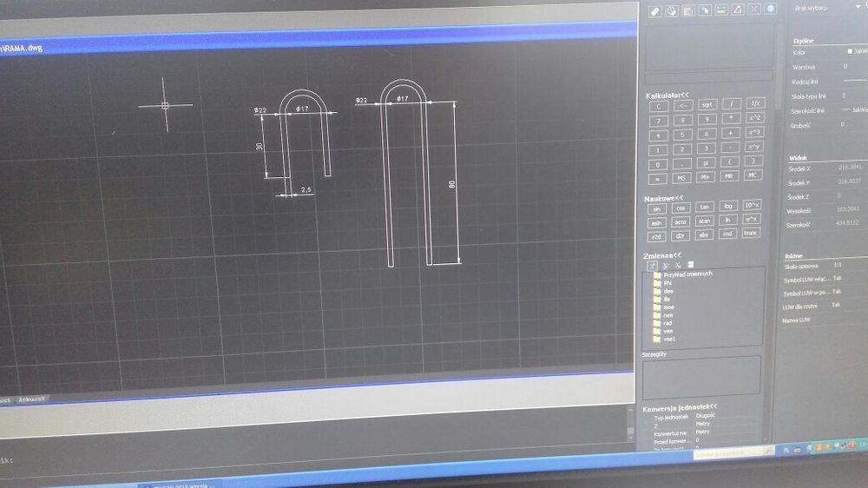Image resolution: width=868 pixels, height=488 pixels.
Task: Click the new variable icon under Zmienna
Action: [x=652, y=266]
